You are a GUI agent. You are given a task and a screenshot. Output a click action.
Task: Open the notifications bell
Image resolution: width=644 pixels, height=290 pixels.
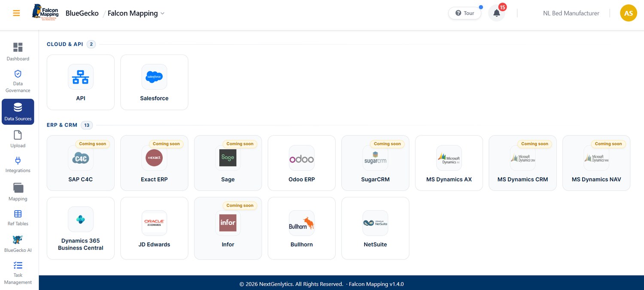coord(497,13)
